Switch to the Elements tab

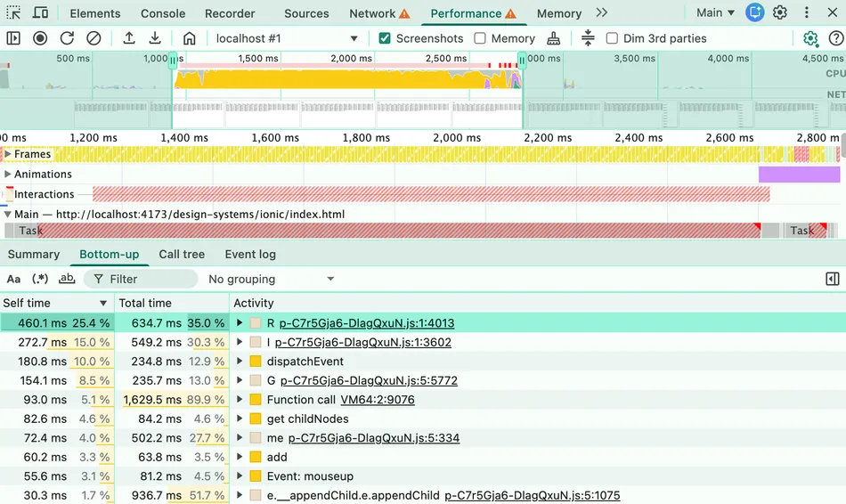pos(95,13)
